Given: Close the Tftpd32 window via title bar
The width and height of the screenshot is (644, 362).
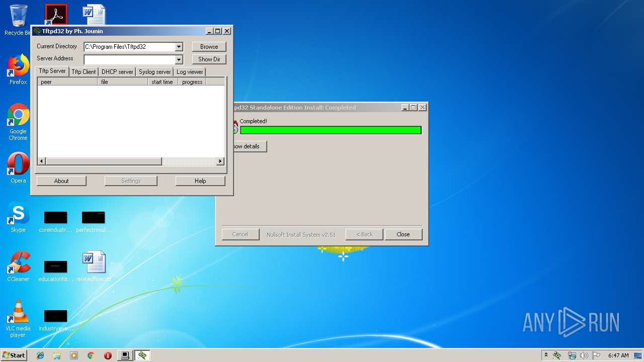Looking at the screenshot, I should click(227, 31).
